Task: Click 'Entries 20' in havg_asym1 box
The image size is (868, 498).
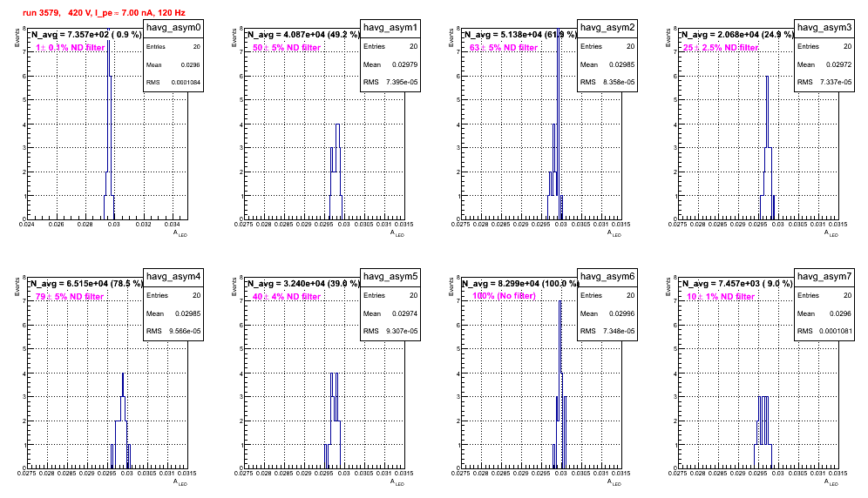Action: (390, 46)
